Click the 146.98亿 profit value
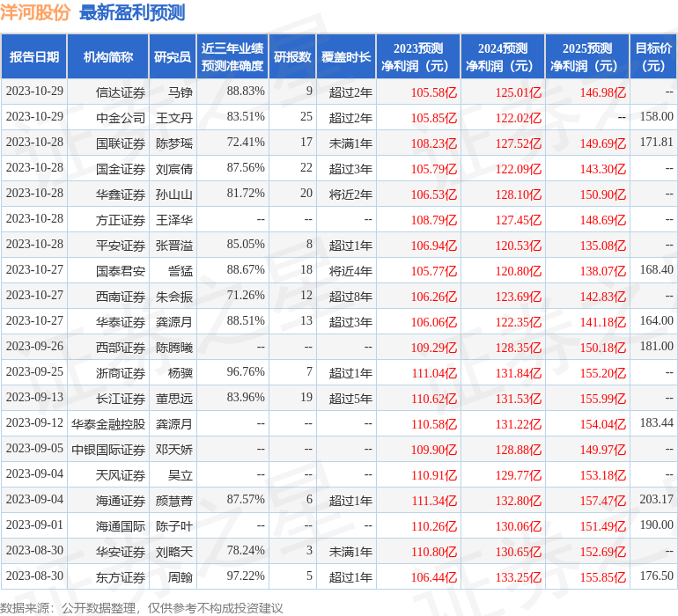 pyautogui.click(x=603, y=92)
